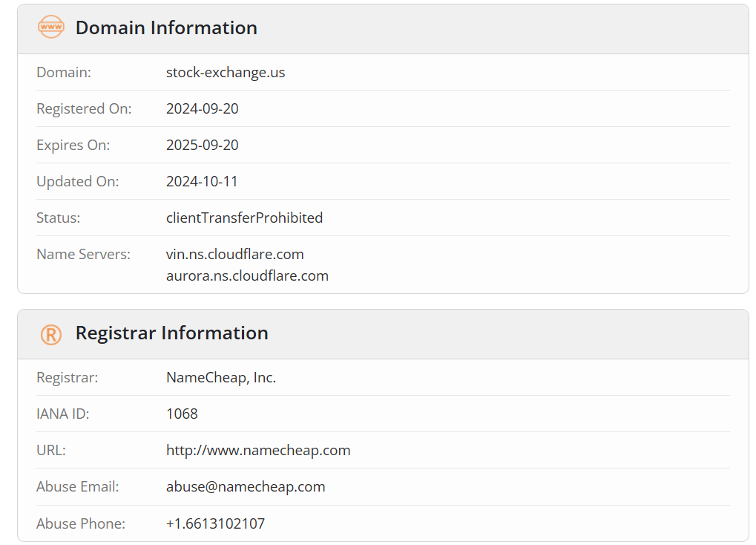This screenshot has height=545, width=756.
Task: Click the registered date 2024-09-20
Action: click(203, 108)
